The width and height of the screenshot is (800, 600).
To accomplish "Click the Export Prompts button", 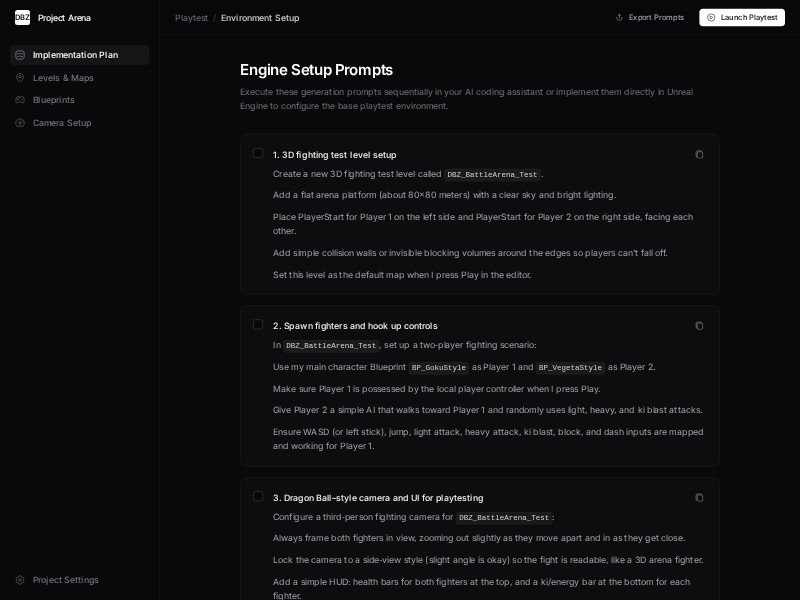I will 650,17.
